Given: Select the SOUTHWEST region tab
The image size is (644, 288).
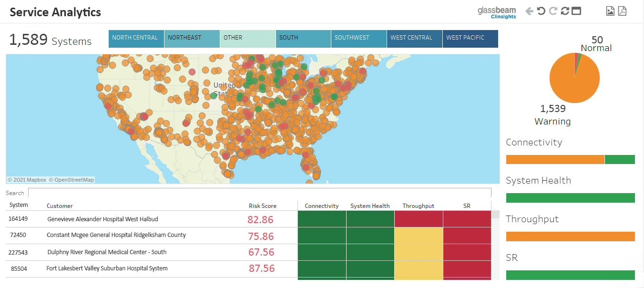Looking at the screenshot, I should [x=359, y=39].
